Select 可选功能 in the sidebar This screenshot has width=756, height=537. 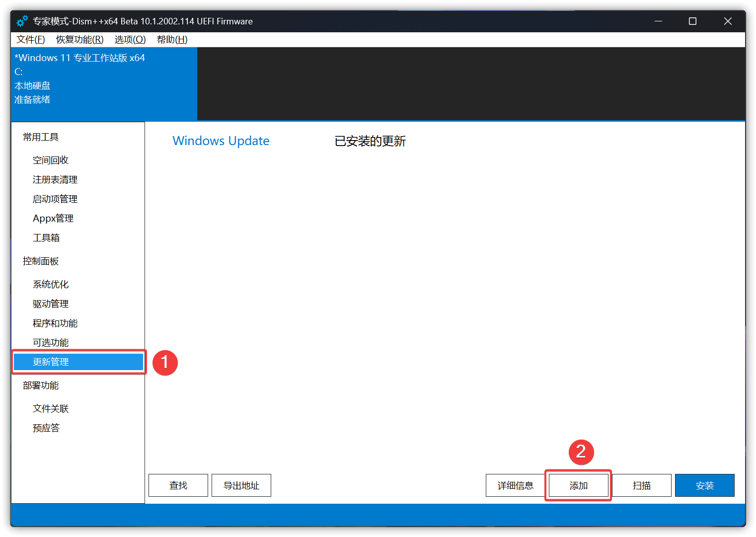coord(51,342)
